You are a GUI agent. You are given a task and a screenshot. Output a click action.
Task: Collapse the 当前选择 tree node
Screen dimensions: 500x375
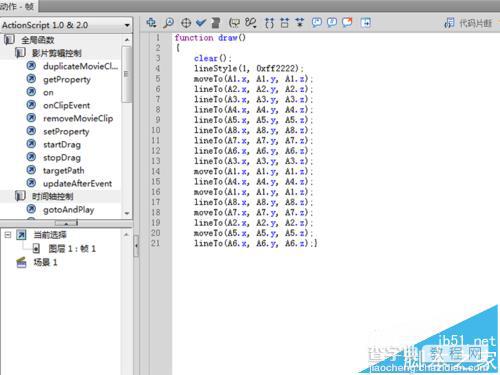(x=8, y=235)
